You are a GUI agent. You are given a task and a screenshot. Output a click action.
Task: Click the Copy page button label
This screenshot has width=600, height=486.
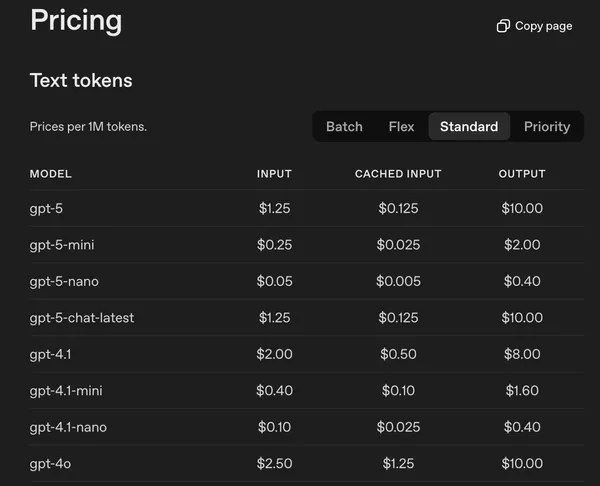543,26
